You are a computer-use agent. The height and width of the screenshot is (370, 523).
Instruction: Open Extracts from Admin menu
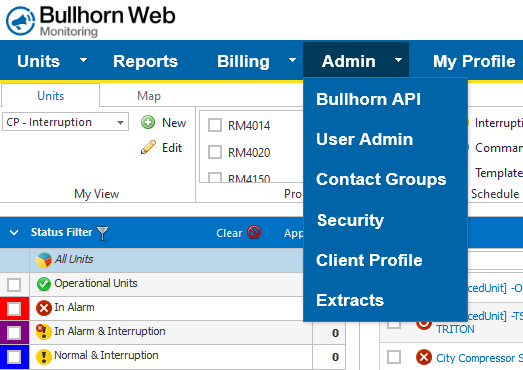[x=350, y=300]
